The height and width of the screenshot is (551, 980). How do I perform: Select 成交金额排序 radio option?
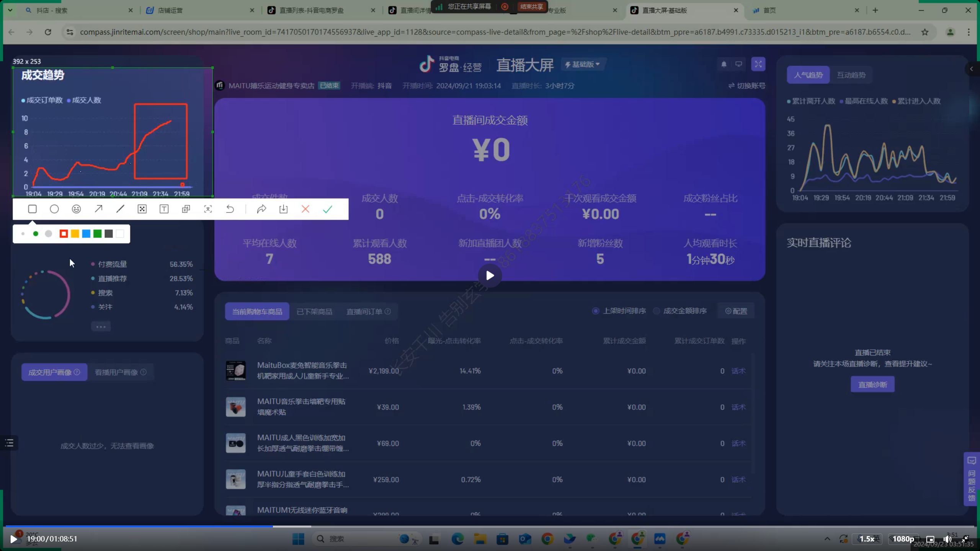(657, 311)
